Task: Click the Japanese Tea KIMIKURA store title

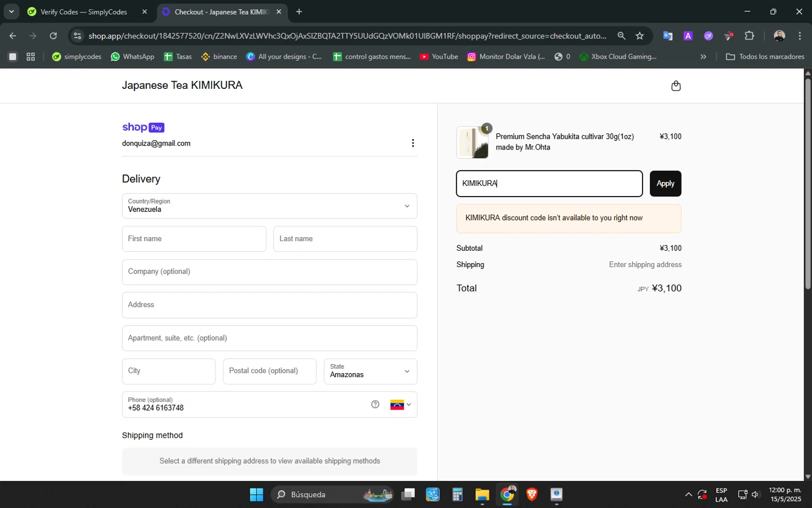Action: pyautogui.click(x=182, y=85)
